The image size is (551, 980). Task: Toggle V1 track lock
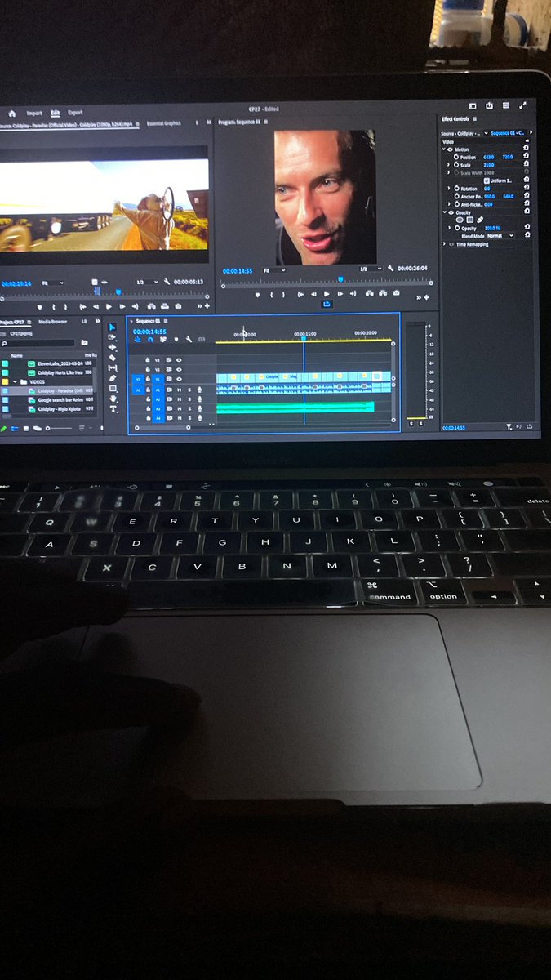148,379
